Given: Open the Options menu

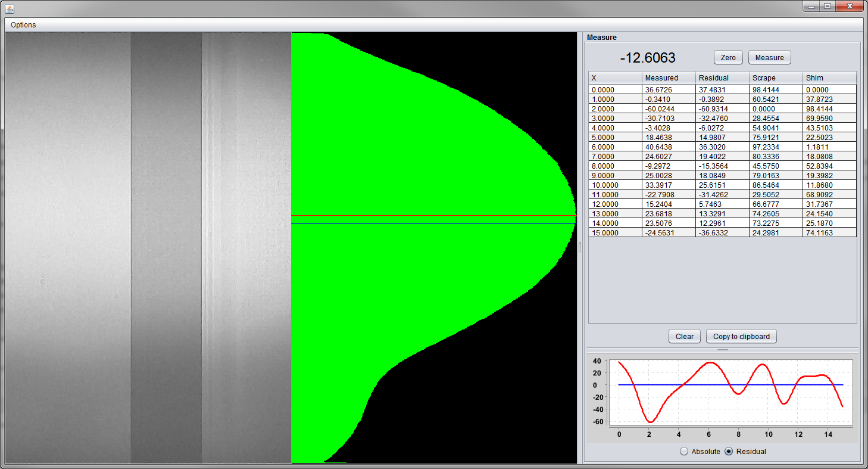Looking at the screenshot, I should pyautogui.click(x=23, y=25).
